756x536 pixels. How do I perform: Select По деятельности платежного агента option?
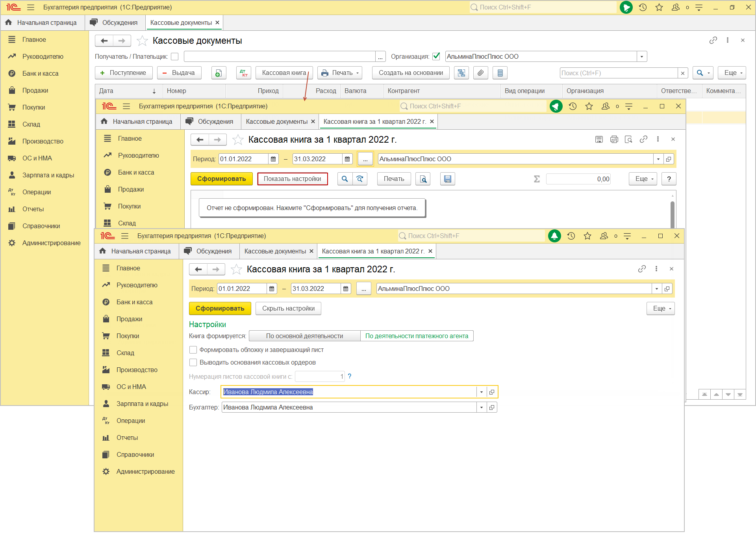tap(417, 336)
